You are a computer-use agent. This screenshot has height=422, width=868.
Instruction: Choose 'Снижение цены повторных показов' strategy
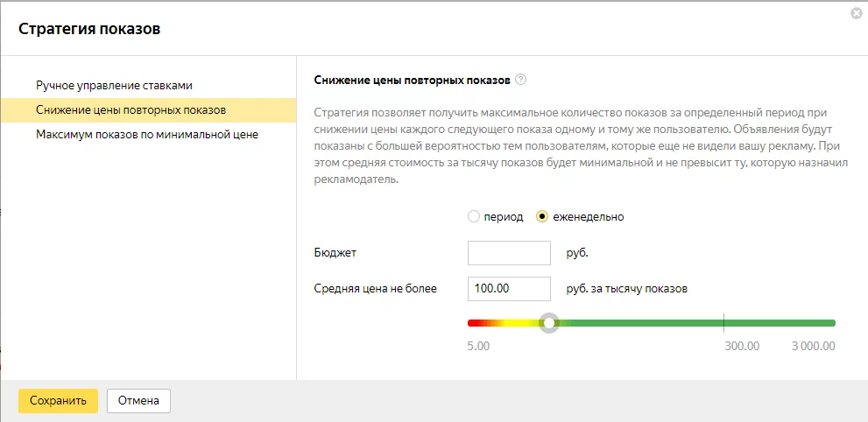[x=148, y=110]
